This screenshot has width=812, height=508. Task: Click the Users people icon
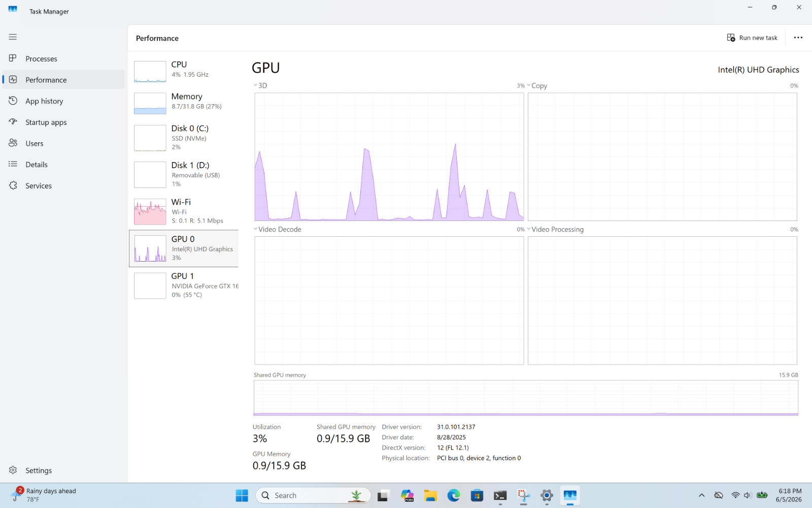tap(13, 143)
